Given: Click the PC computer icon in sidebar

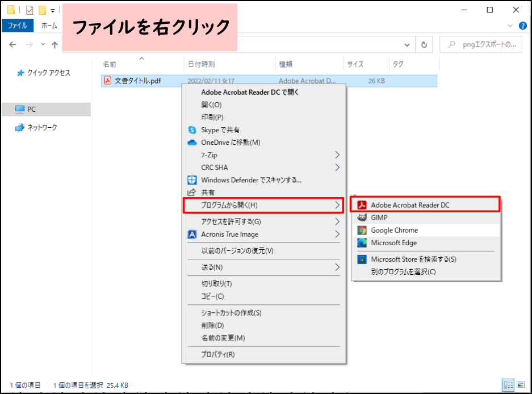Looking at the screenshot, I should click(x=20, y=109).
